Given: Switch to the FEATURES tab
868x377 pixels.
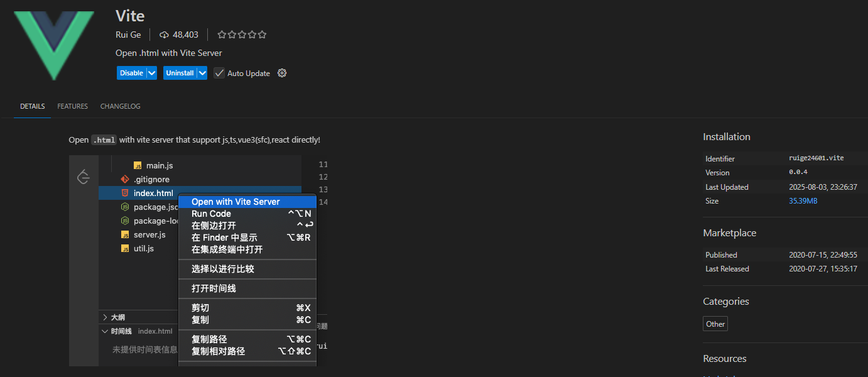Looking at the screenshot, I should (72, 106).
